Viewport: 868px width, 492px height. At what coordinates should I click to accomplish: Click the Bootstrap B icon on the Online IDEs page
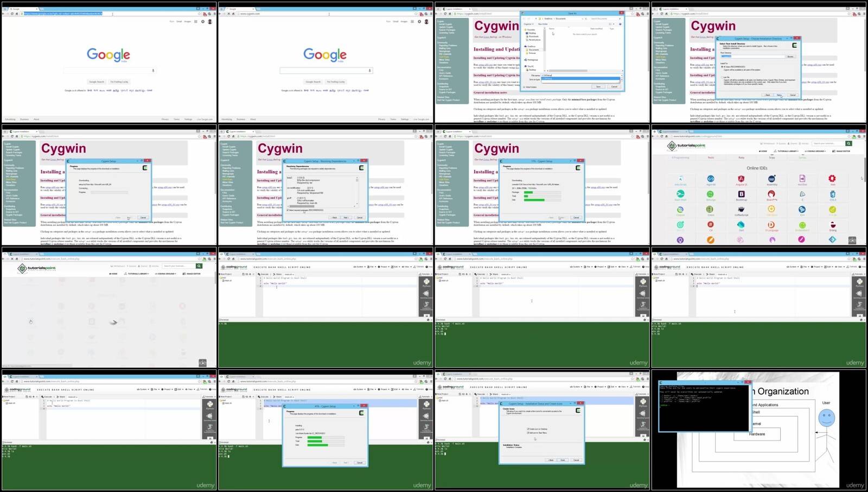coord(741,194)
